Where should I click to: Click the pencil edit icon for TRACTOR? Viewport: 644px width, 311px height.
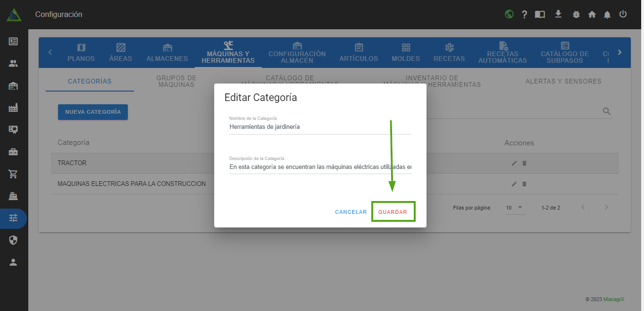(x=514, y=163)
